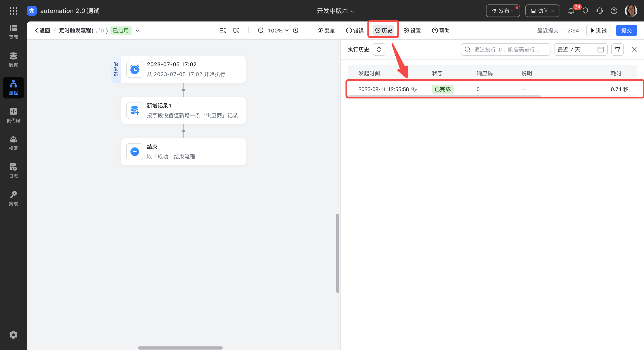Click the 发起时间 column header

click(369, 73)
